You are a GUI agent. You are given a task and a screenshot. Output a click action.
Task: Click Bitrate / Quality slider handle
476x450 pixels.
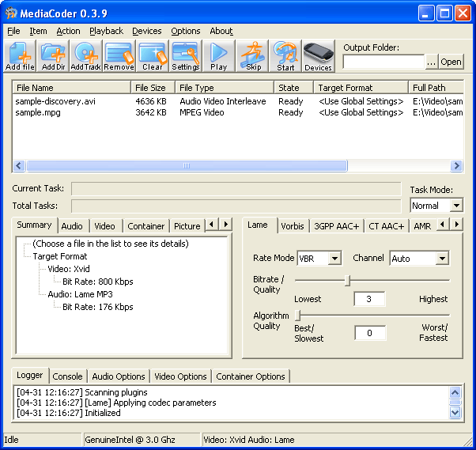point(348,281)
